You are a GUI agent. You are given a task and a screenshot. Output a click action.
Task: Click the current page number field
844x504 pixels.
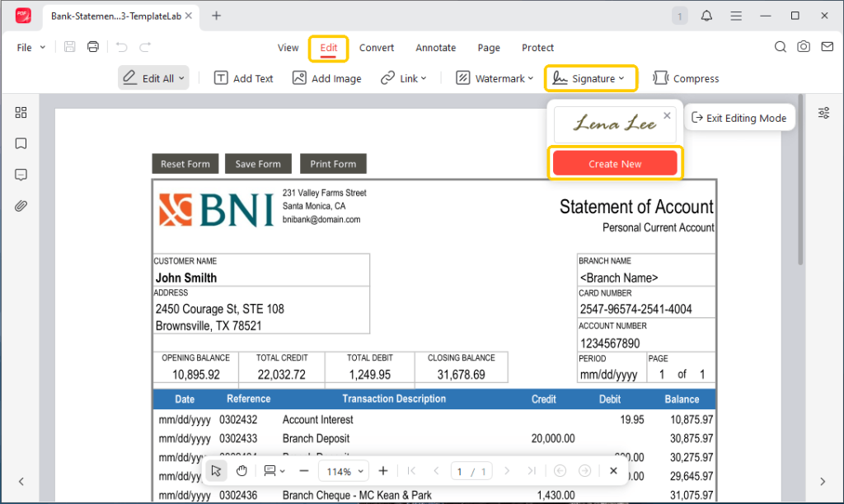(460, 472)
